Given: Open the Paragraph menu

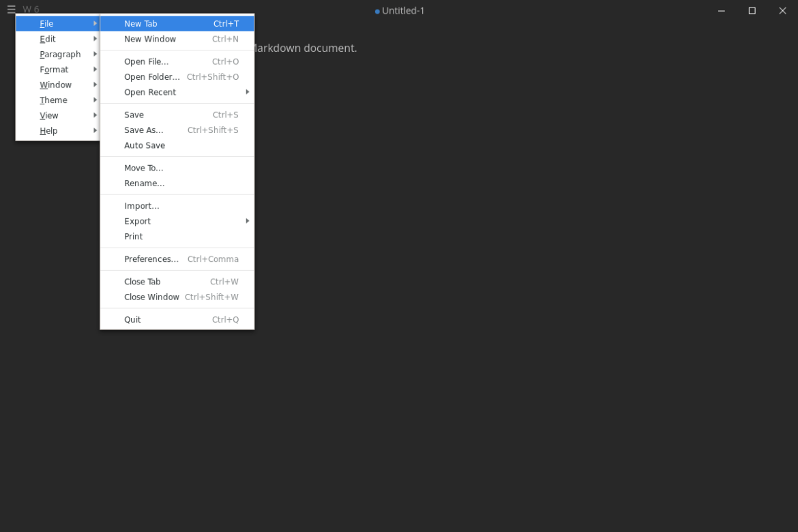Looking at the screenshot, I should coord(60,54).
